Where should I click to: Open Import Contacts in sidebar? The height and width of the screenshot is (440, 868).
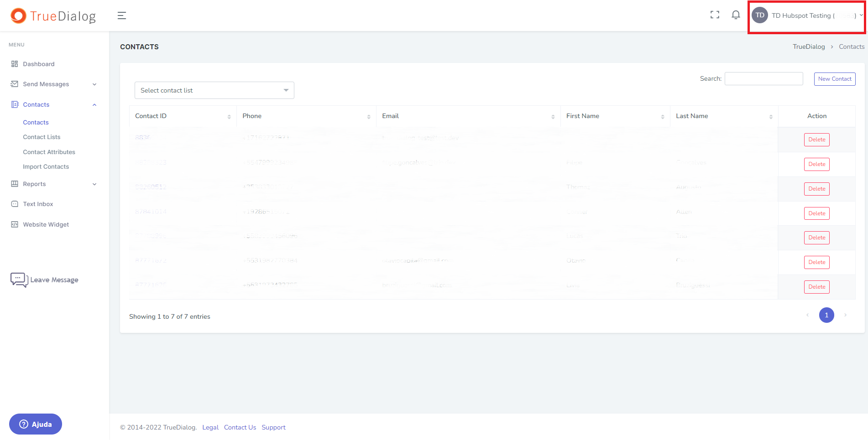tap(46, 166)
